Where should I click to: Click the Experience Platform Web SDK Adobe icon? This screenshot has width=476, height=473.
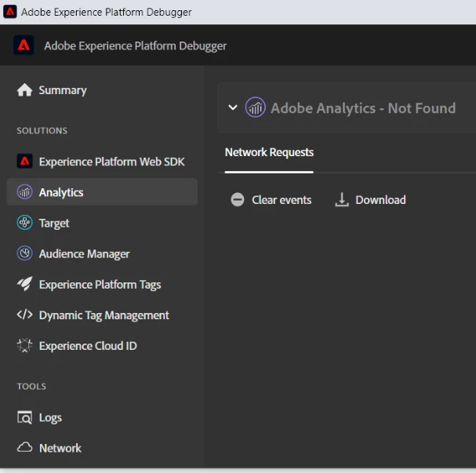coord(24,162)
